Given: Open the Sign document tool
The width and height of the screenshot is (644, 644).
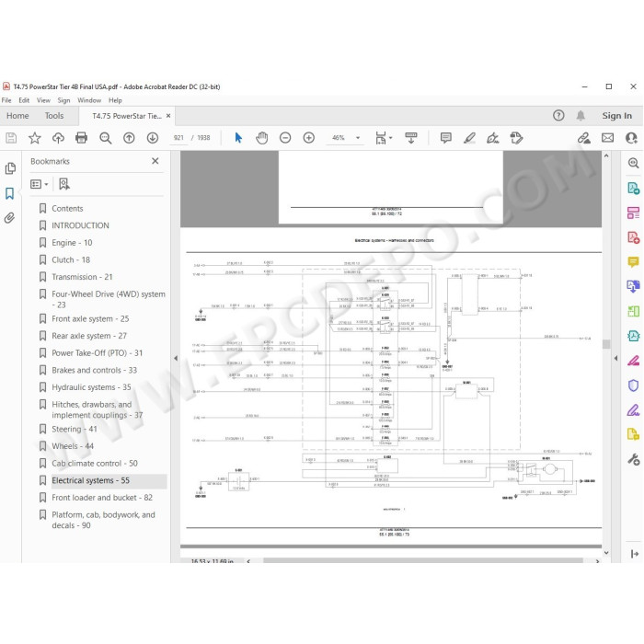Looking at the screenshot, I should [492, 138].
